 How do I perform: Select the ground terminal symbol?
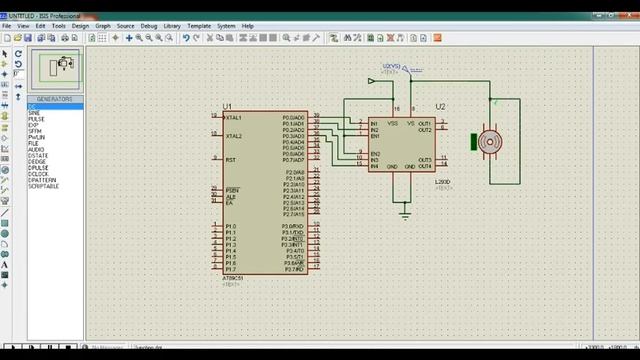[405, 213]
